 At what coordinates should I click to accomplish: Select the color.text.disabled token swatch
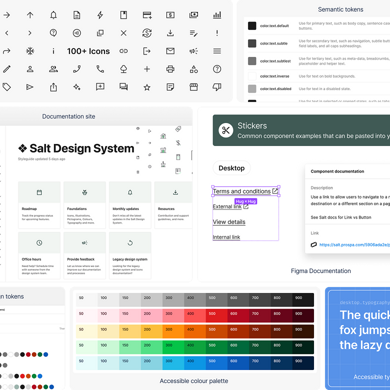tap(252, 89)
